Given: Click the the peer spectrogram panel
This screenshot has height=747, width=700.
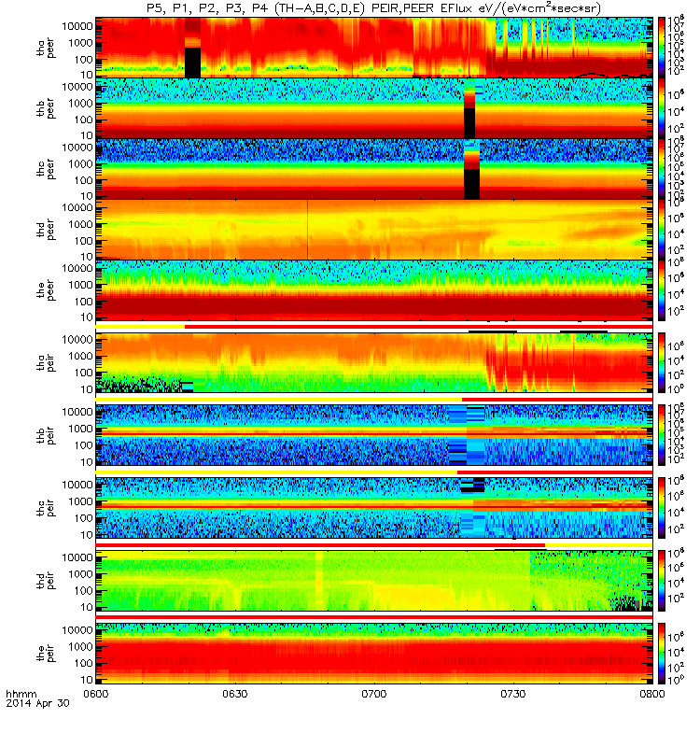Looking at the screenshot, I should pos(374,289).
